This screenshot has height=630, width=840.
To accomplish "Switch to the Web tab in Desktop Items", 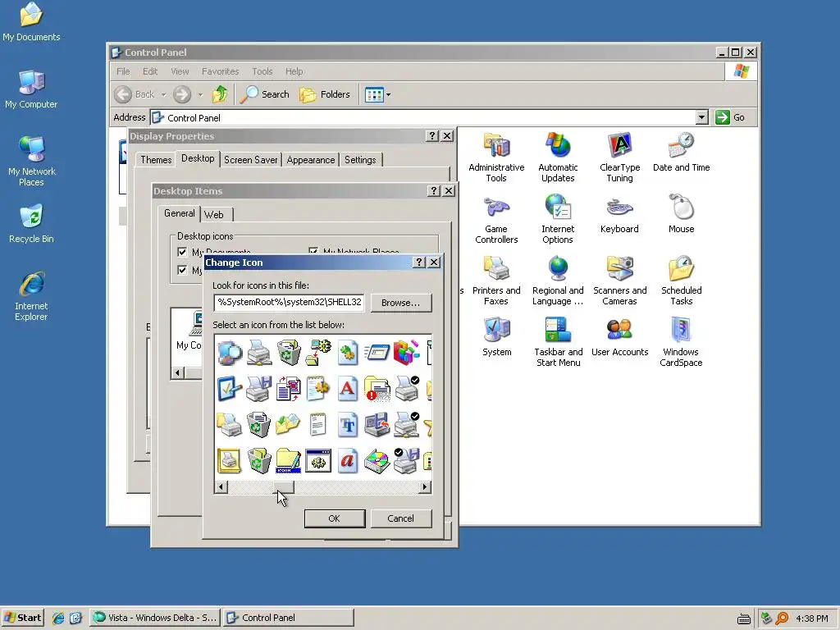I will (214, 215).
